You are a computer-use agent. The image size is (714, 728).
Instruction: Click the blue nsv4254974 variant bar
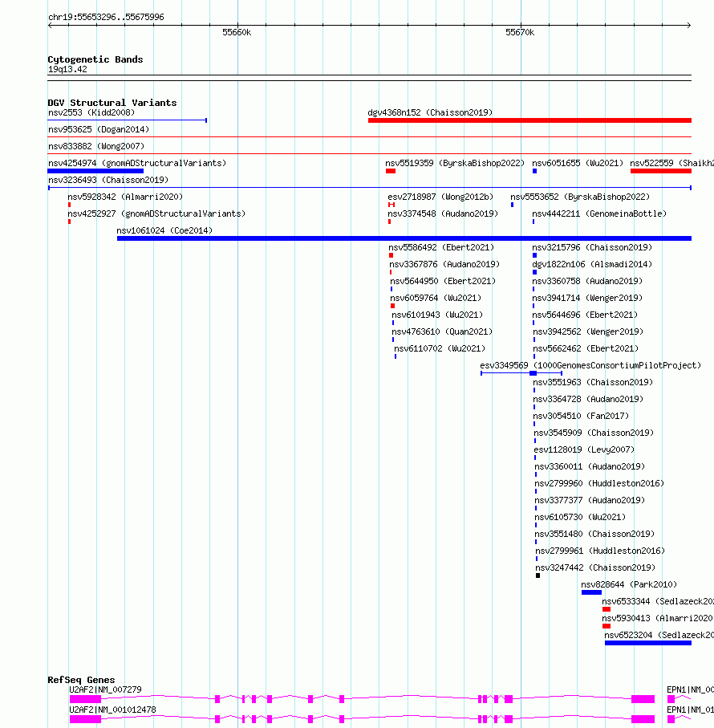pos(95,171)
